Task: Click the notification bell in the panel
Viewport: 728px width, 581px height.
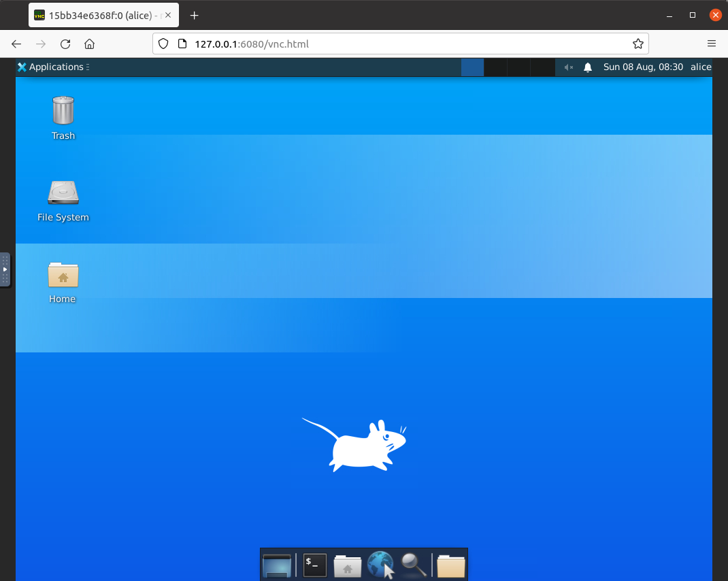Action: [x=588, y=67]
